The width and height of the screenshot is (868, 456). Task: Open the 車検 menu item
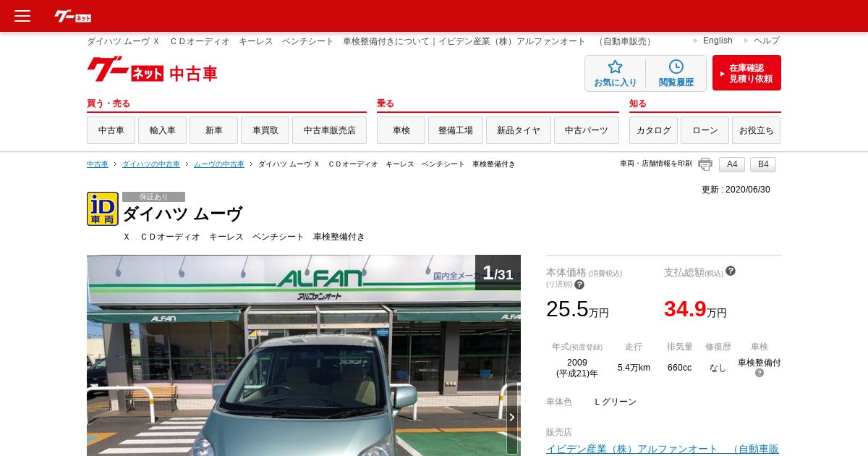(x=401, y=130)
